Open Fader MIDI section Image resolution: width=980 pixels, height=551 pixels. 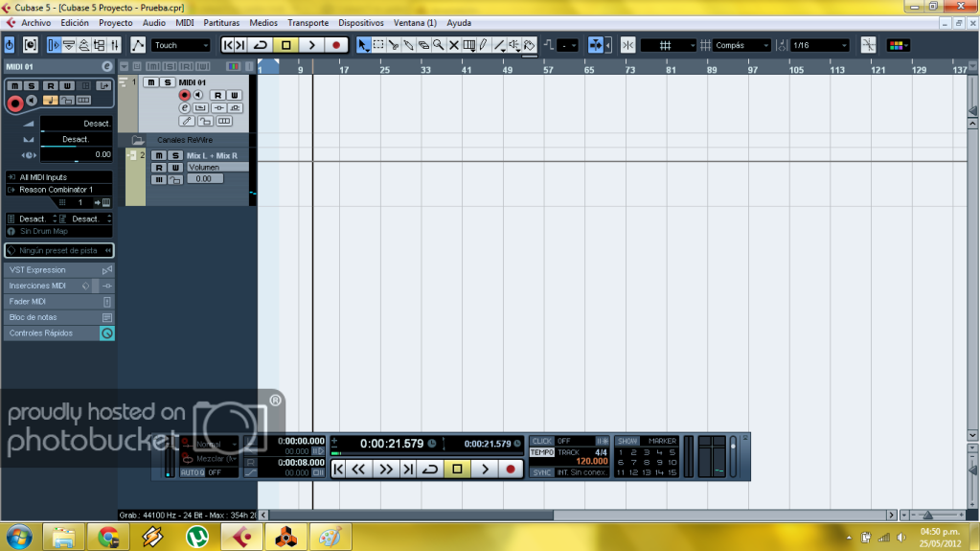tap(59, 302)
